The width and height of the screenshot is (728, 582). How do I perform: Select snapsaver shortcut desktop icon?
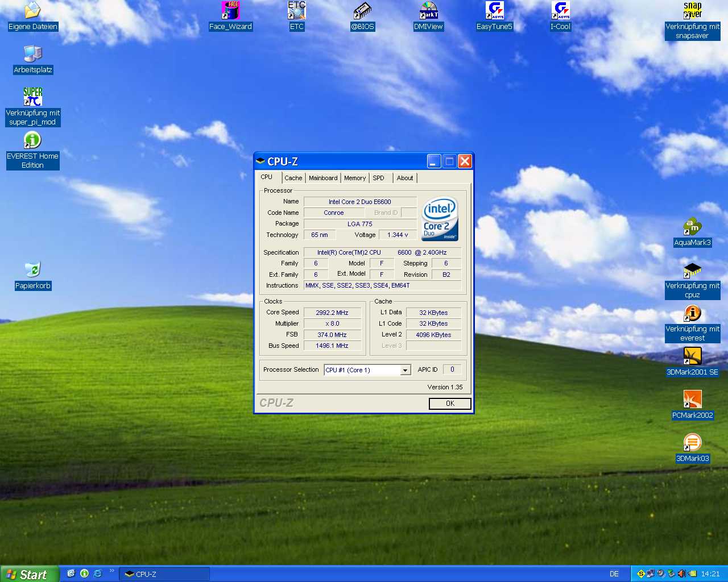692,10
